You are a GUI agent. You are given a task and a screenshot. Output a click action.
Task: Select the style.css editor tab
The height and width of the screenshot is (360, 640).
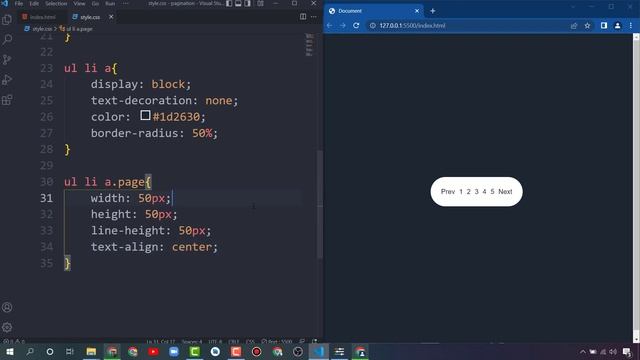[x=90, y=17]
